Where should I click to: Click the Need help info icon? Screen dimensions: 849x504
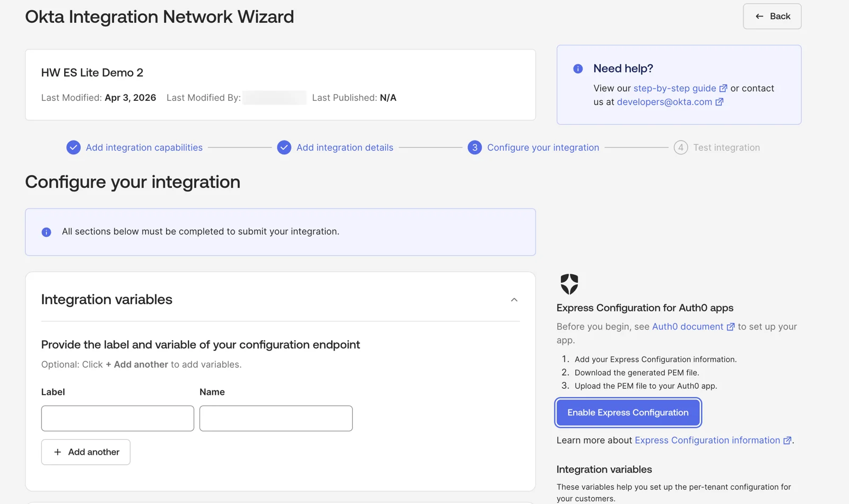coord(578,68)
